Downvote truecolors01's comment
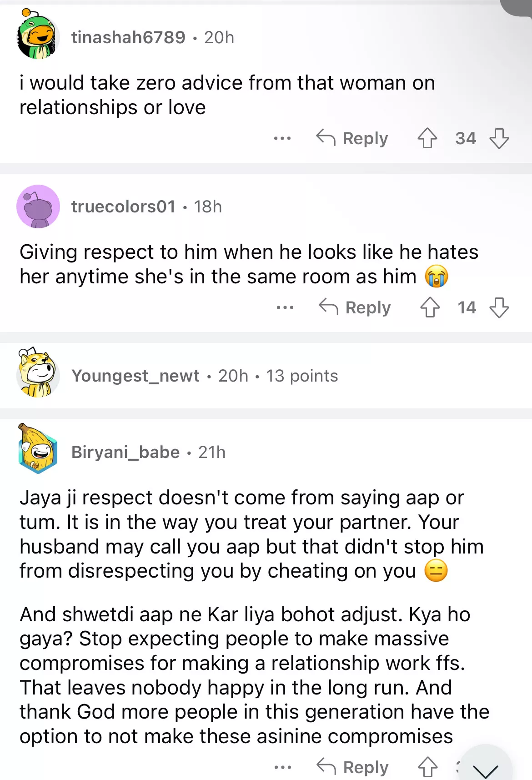Viewport: 532px width, 780px height. [499, 307]
